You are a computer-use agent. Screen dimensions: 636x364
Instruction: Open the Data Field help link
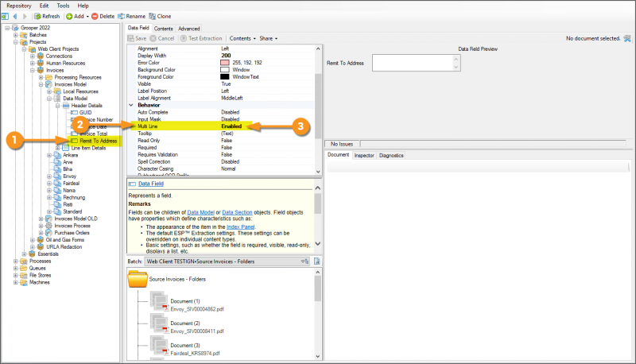[x=151, y=184]
